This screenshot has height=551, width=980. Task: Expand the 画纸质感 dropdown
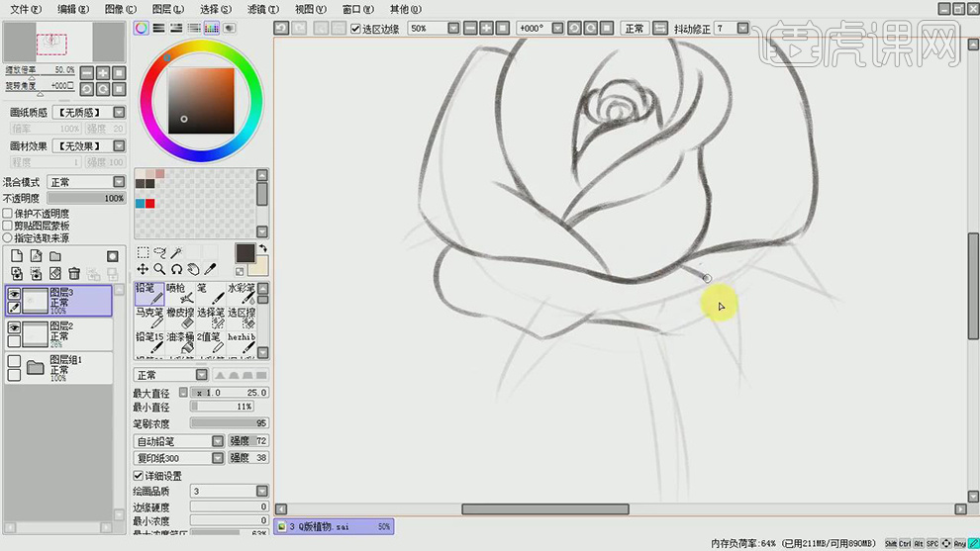click(x=119, y=113)
